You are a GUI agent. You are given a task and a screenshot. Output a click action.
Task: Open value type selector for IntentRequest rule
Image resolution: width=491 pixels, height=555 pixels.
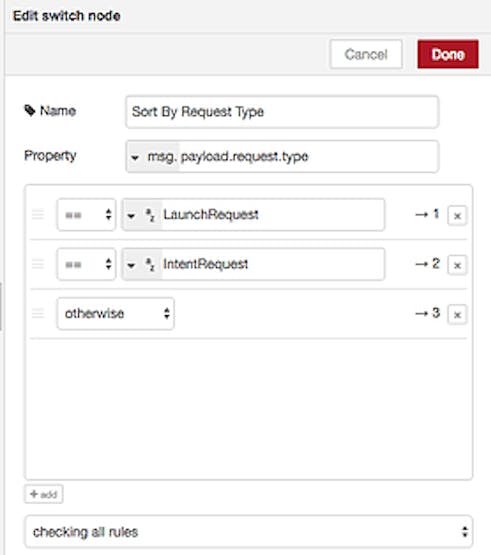click(142, 264)
